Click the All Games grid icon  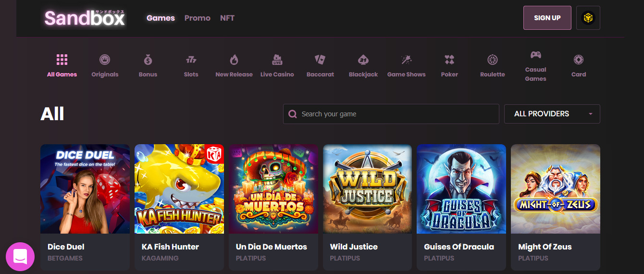tap(62, 60)
